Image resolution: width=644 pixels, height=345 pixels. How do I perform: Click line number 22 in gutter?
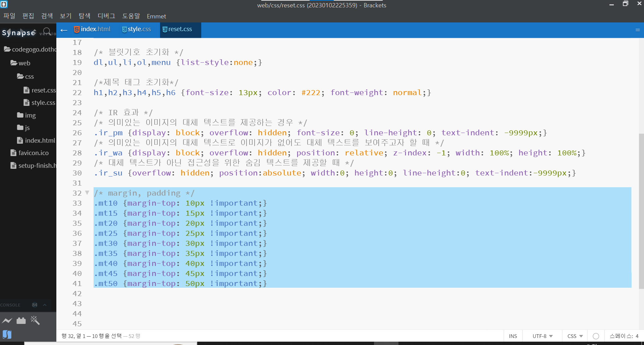point(77,92)
